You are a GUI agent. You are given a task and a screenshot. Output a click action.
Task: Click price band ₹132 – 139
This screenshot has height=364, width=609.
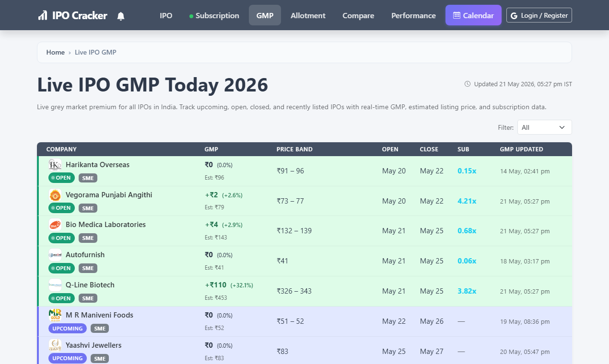(294, 231)
